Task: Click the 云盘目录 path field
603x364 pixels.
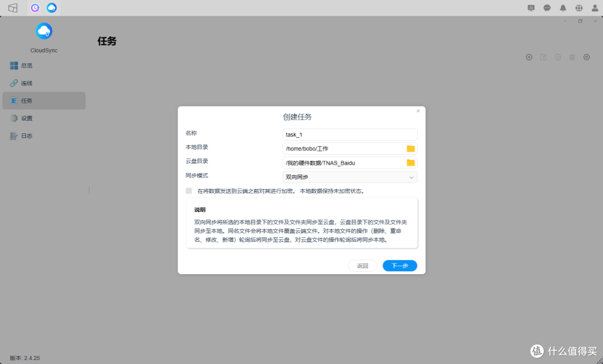Action: (x=350, y=163)
